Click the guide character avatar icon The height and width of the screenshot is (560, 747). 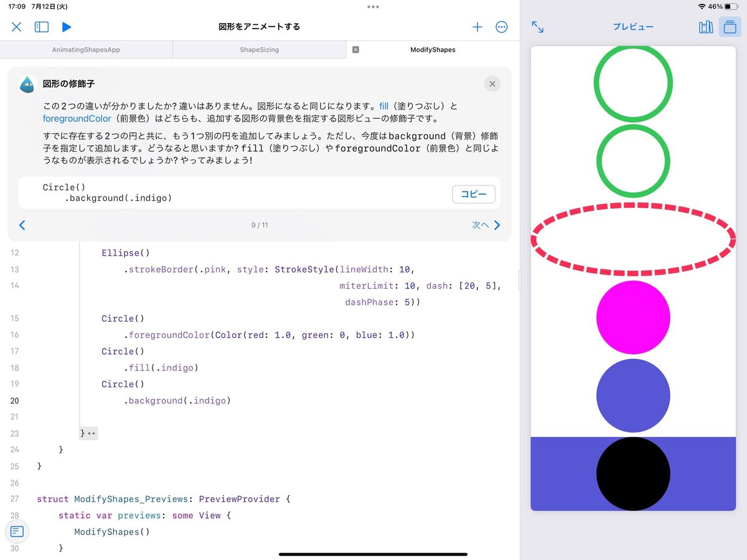[27, 84]
